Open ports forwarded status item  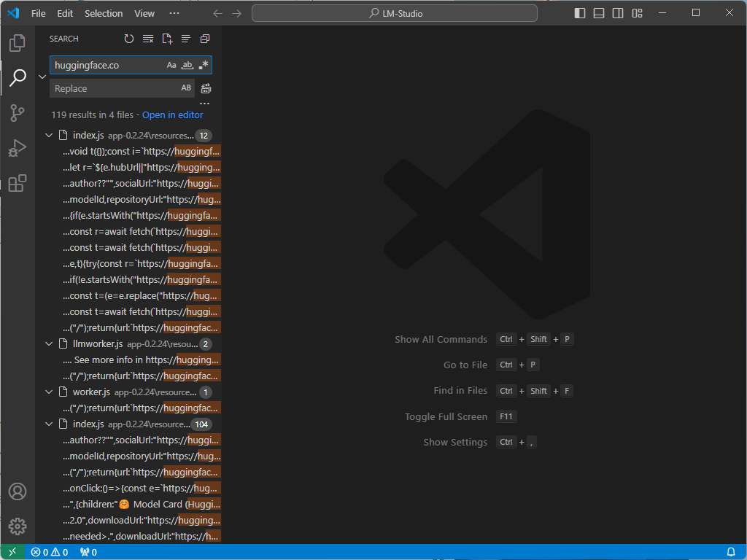pos(88,552)
